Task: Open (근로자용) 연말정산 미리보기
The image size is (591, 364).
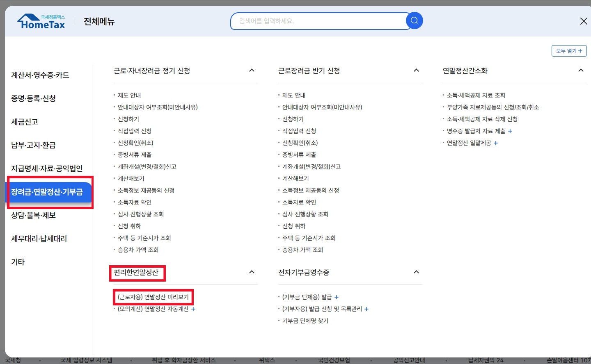Action: pos(153,296)
